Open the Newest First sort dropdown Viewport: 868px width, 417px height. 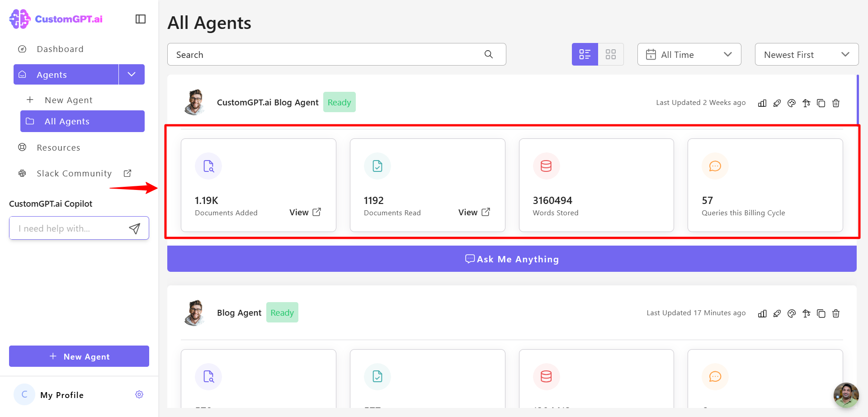click(x=807, y=54)
